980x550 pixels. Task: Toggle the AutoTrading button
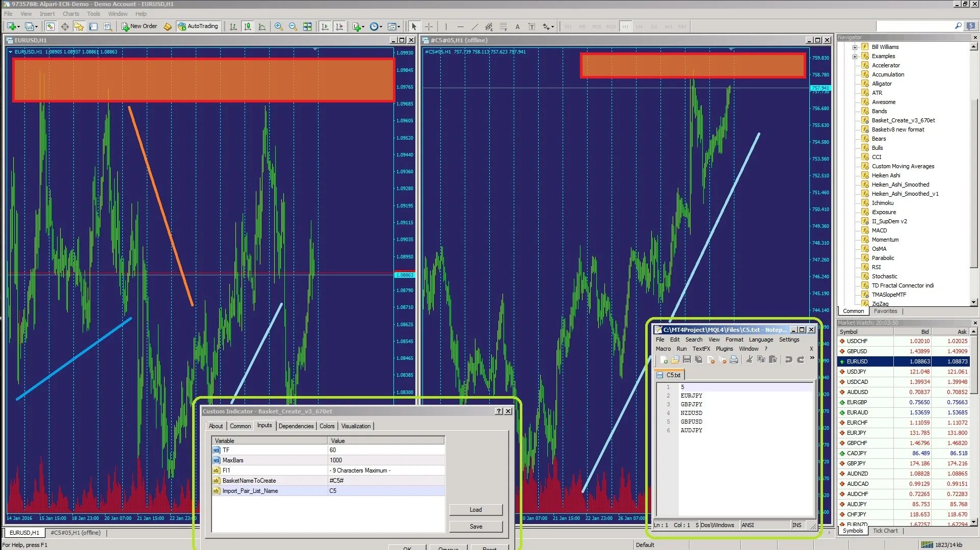(x=198, y=27)
